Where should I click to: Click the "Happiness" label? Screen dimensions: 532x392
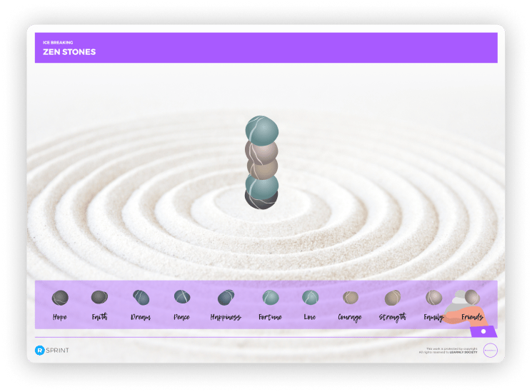click(x=226, y=317)
